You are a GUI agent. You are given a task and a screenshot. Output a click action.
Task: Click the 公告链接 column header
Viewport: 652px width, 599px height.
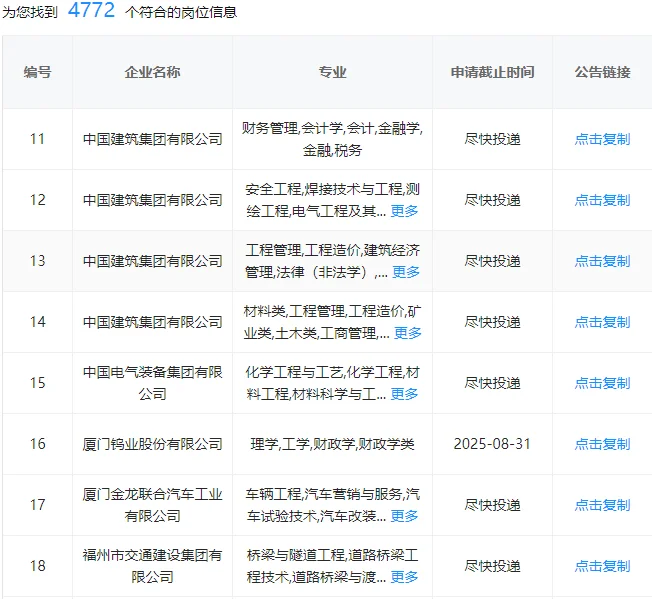tap(602, 72)
